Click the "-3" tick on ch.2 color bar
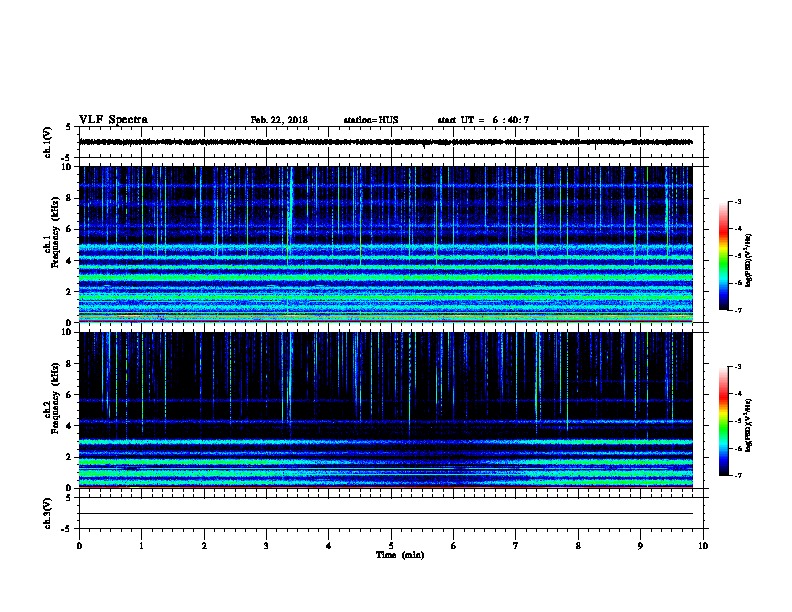 pyautogui.click(x=737, y=367)
